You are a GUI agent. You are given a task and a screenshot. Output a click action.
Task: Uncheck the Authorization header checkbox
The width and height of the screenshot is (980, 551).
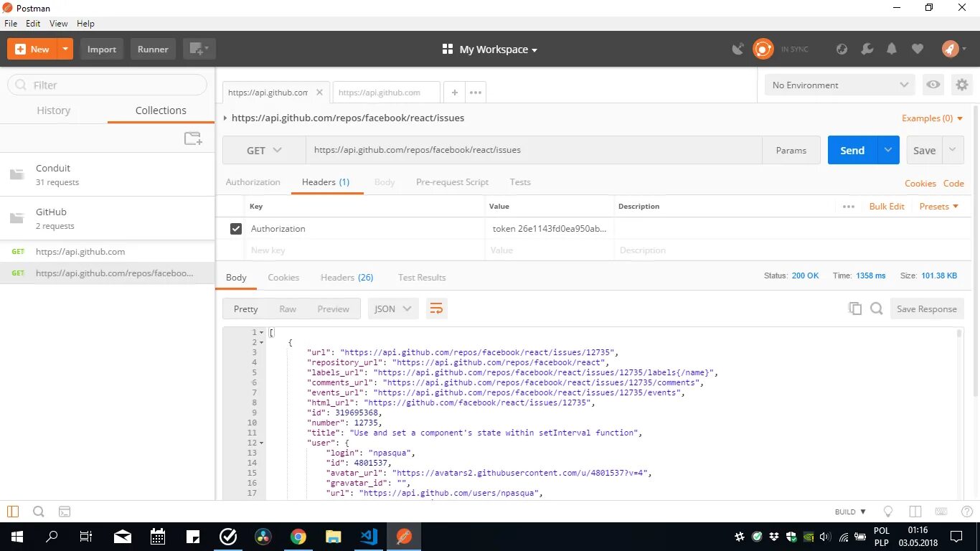(x=236, y=229)
